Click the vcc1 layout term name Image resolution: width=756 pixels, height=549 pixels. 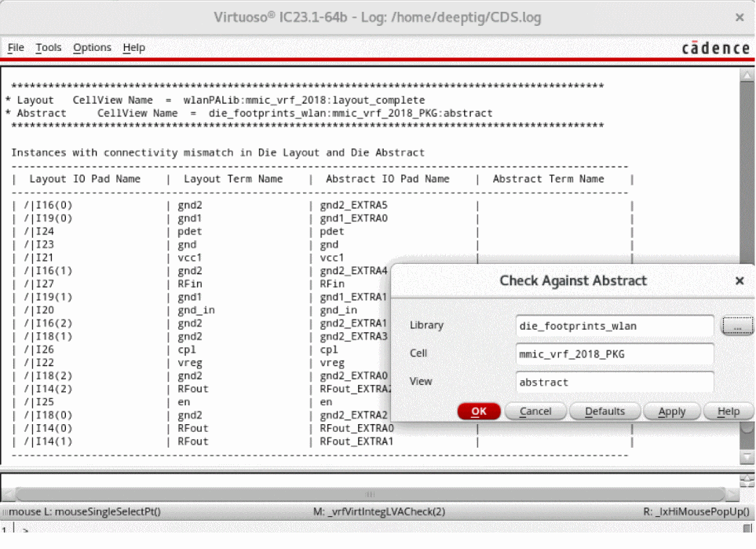[x=189, y=258]
